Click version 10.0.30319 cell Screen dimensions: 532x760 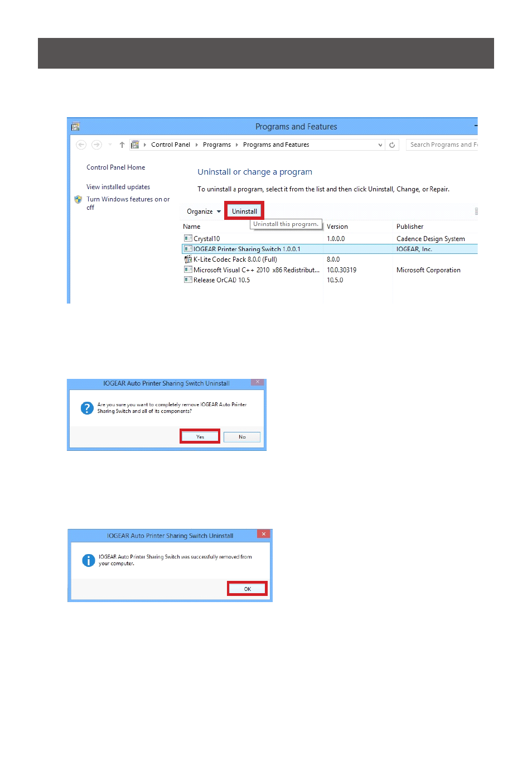(342, 270)
